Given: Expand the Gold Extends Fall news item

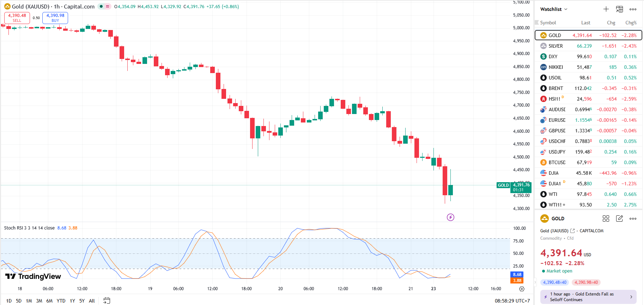Looking at the screenshot, I should point(588,297).
